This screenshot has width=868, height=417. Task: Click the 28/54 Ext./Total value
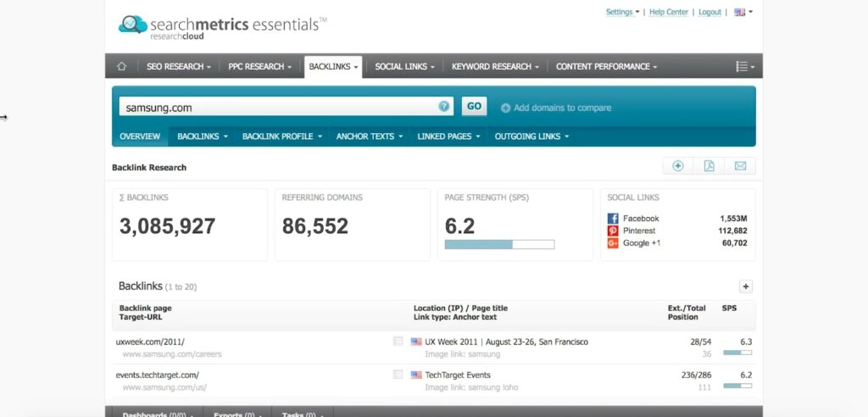tap(701, 342)
